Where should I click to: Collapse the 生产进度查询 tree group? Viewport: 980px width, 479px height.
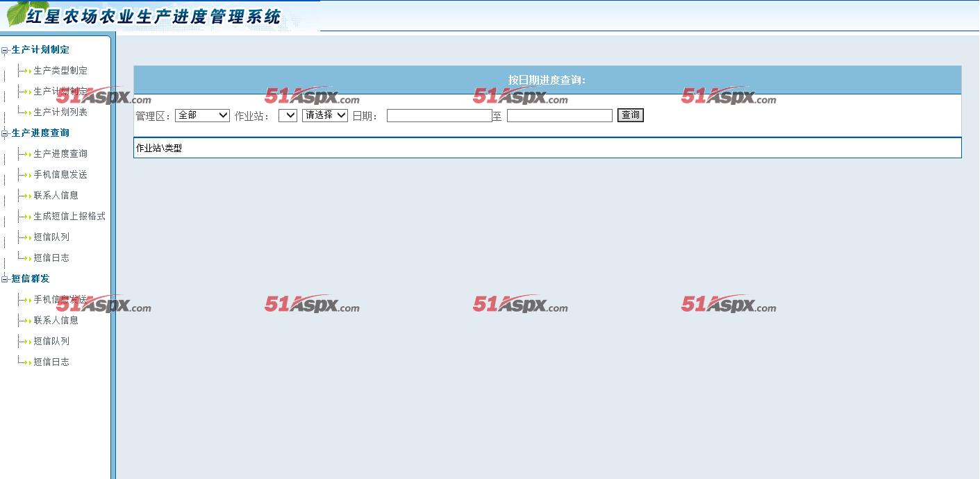(x=5, y=133)
